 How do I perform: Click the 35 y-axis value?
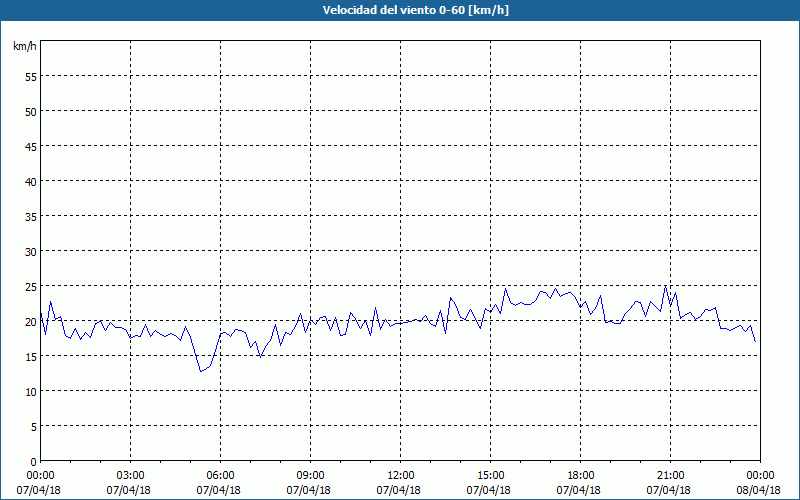(31, 217)
